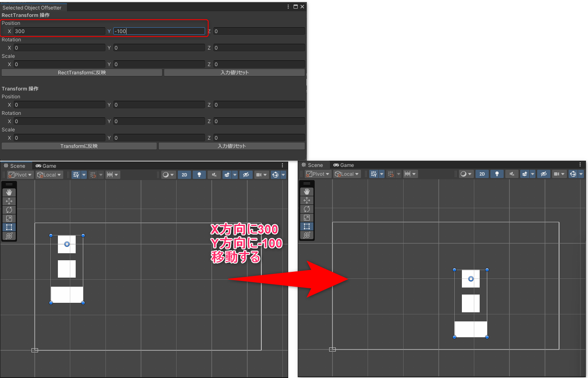Toggle scene visibility with the crossed-eye icon
The width and height of the screenshot is (588, 378).
coord(246,174)
